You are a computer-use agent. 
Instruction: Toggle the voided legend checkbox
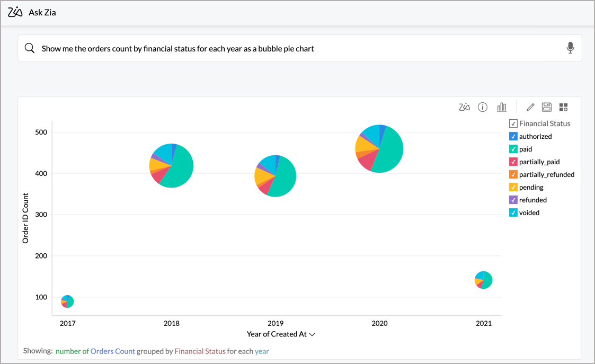[513, 213]
